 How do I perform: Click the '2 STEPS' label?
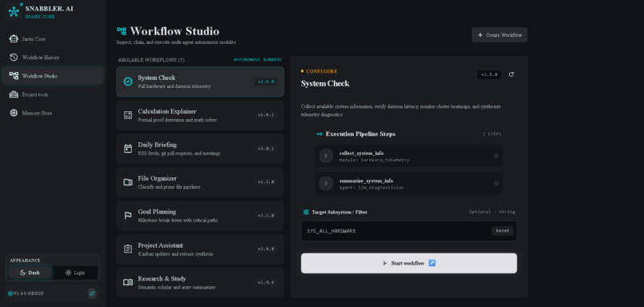coord(491,134)
